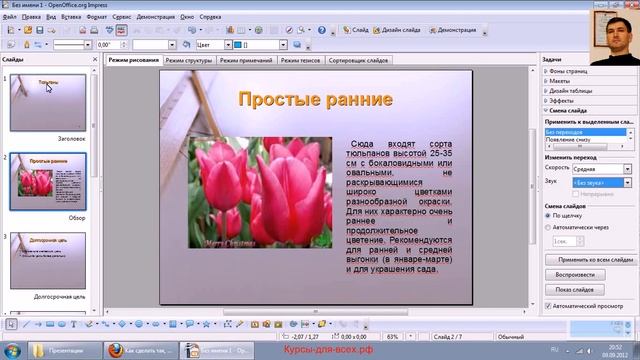Open the 'Файл' menu
The width and height of the screenshot is (640, 360).
pyautogui.click(x=9, y=17)
